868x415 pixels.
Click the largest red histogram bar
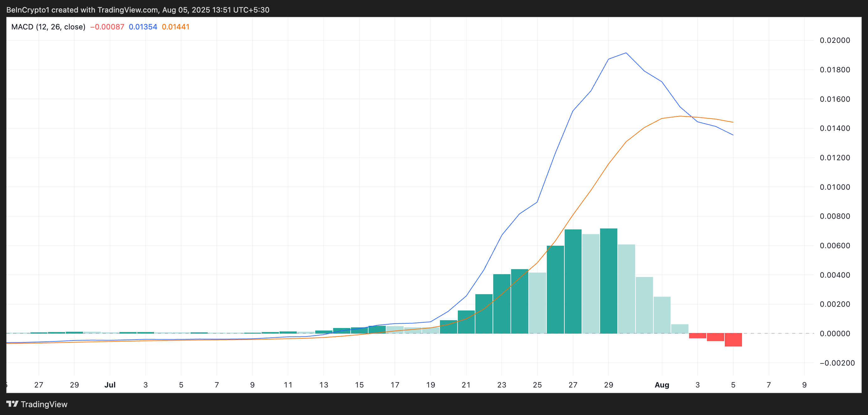tap(733, 340)
